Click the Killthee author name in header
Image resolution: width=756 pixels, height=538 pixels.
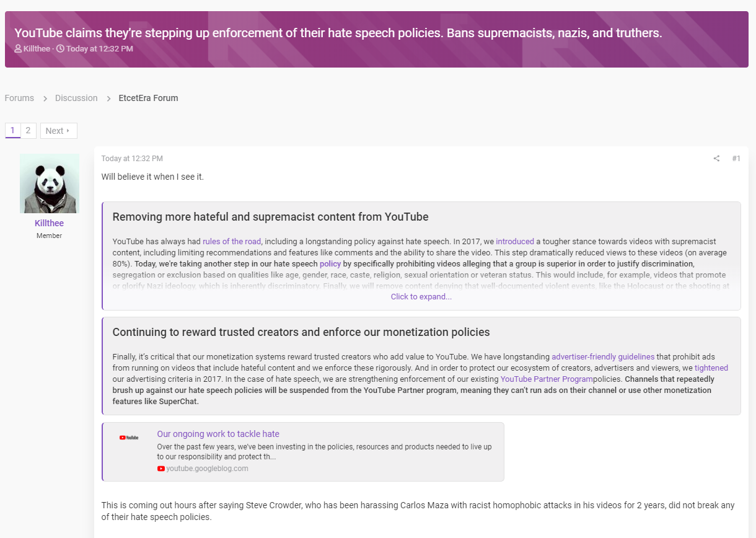tap(37, 48)
